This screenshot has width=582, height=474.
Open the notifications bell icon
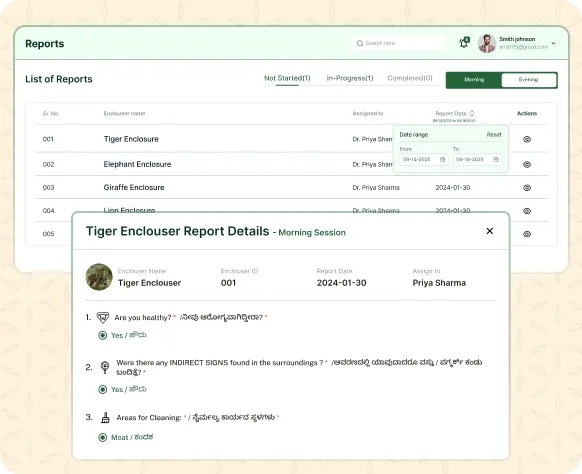tap(464, 42)
